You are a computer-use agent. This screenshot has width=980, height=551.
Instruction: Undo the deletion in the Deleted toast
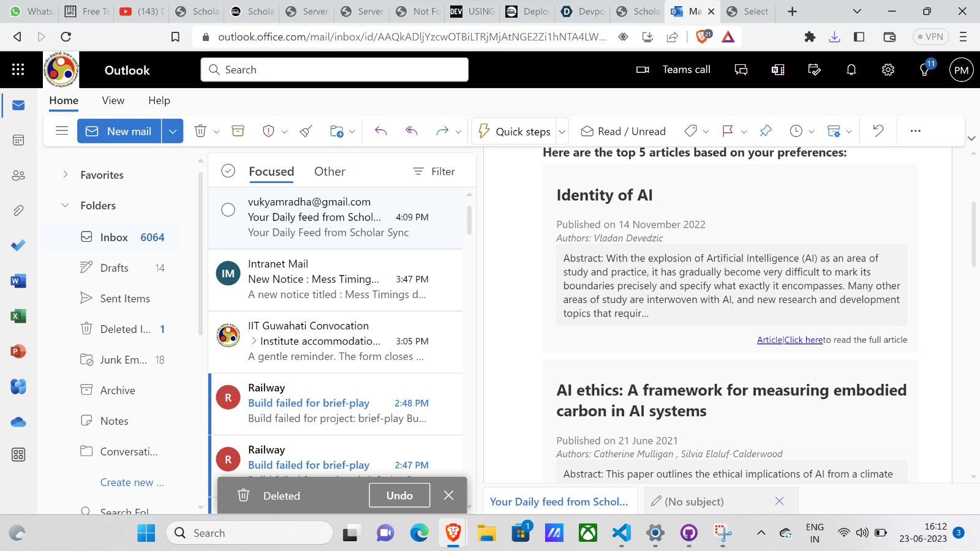point(399,495)
